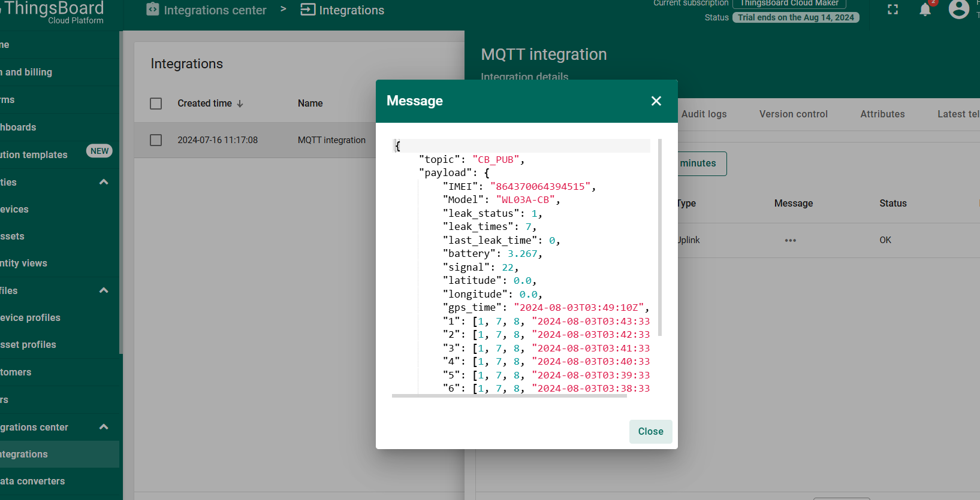Open the Uplink event message via three dots

(x=791, y=240)
